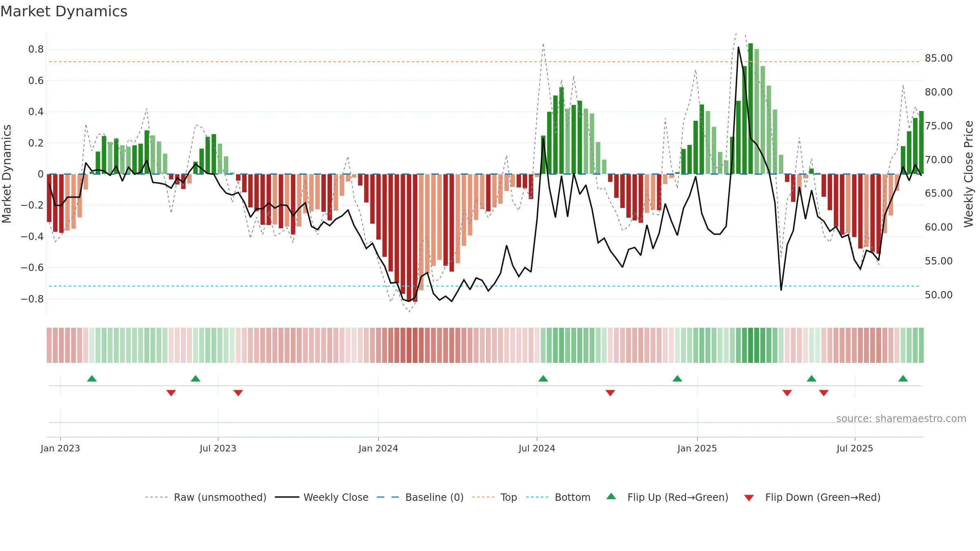The image size is (980, 551).
Task: Select the red flip-down marker in May 2023
Action: [x=171, y=393]
